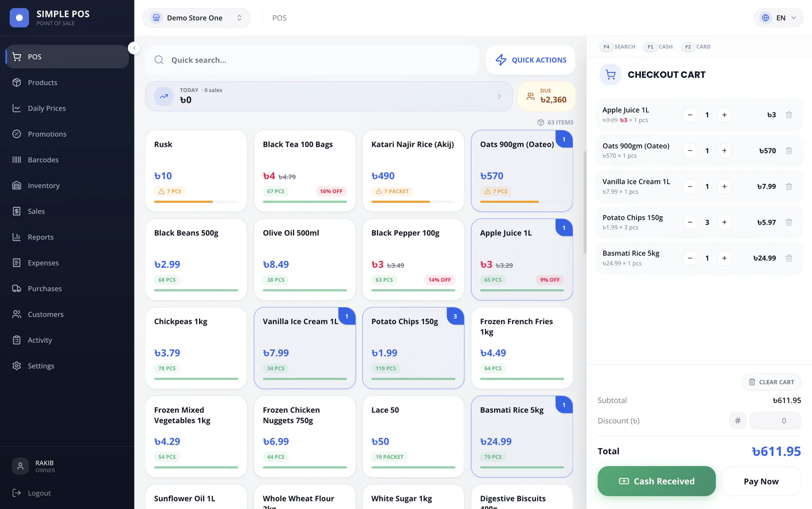Screen dimensions: 812x509
Task: Add Frozen Chicken Nuggets 750g to cart
Action: [x=304, y=437]
